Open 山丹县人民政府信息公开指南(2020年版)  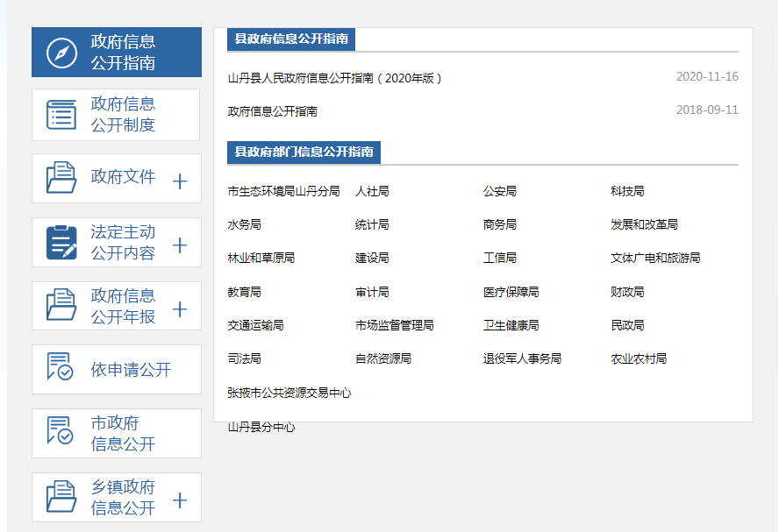coord(335,78)
